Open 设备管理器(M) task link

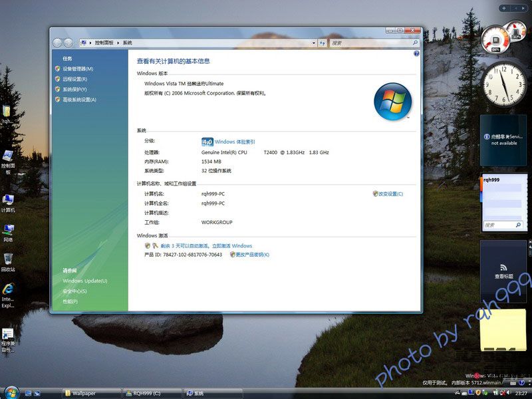(78, 69)
